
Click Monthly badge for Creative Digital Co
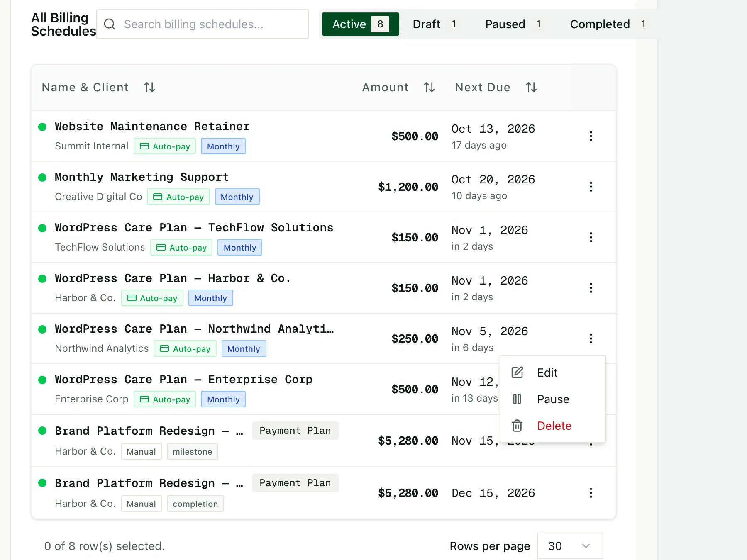tap(237, 197)
